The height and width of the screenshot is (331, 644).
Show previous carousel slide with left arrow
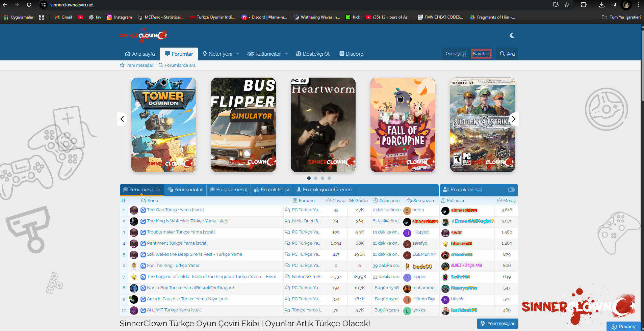tap(122, 119)
